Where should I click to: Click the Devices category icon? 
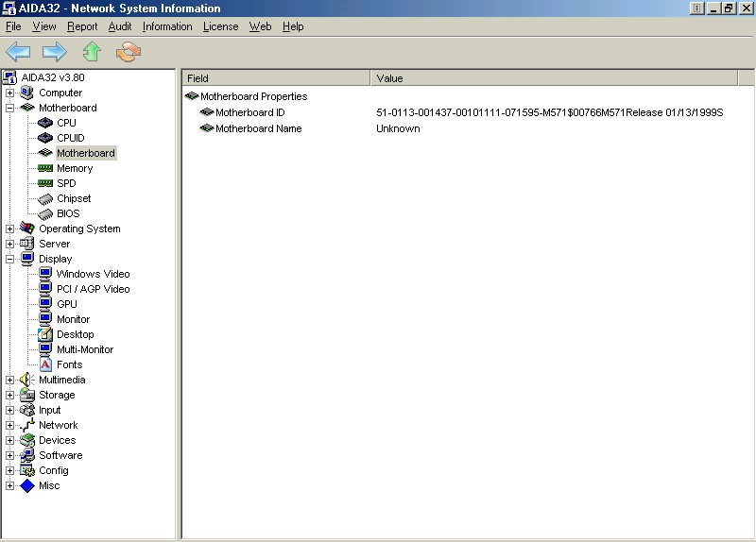pyautogui.click(x=27, y=440)
